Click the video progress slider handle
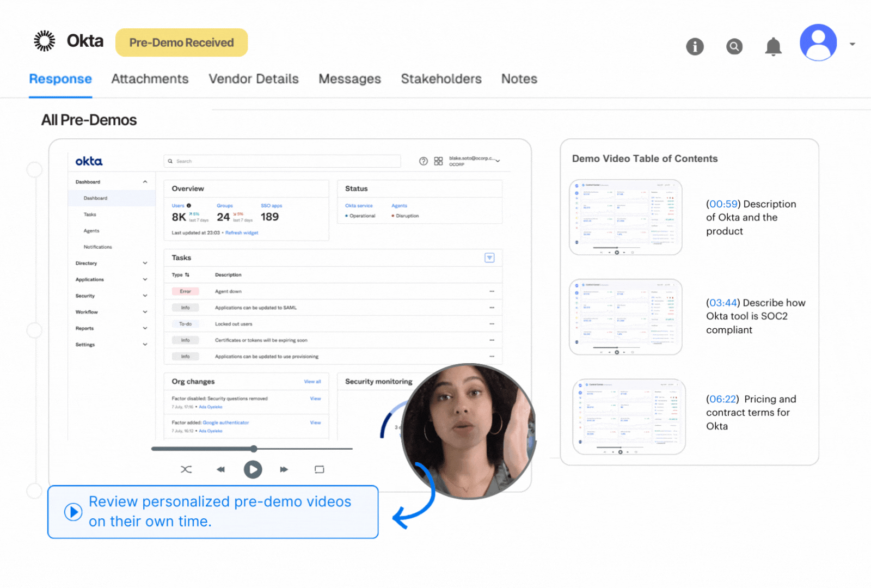 [254, 449]
